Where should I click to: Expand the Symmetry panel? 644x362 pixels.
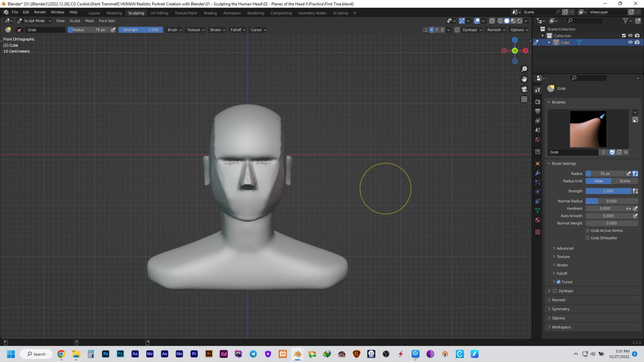pos(560,309)
